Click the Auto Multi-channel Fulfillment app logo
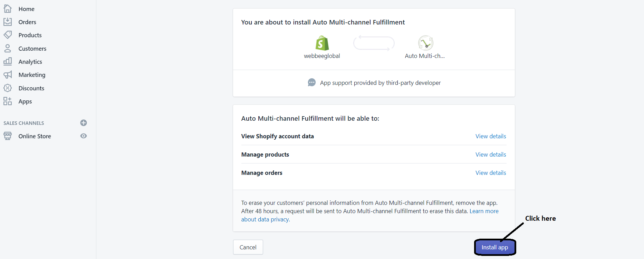The image size is (644, 259). (425, 43)
